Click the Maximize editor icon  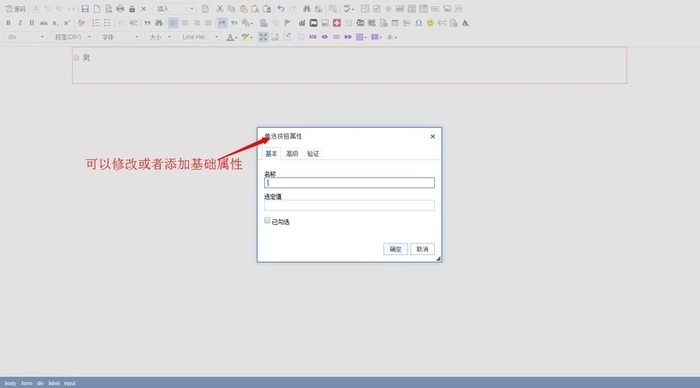263,37
